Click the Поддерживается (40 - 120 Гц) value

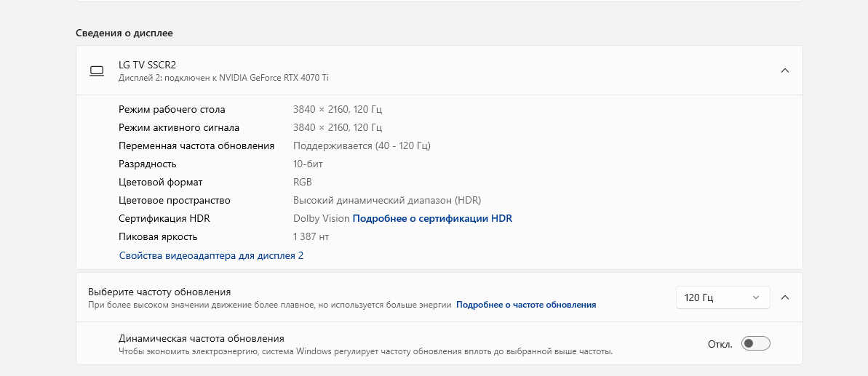pyautogui.click(x=362, y=145)
